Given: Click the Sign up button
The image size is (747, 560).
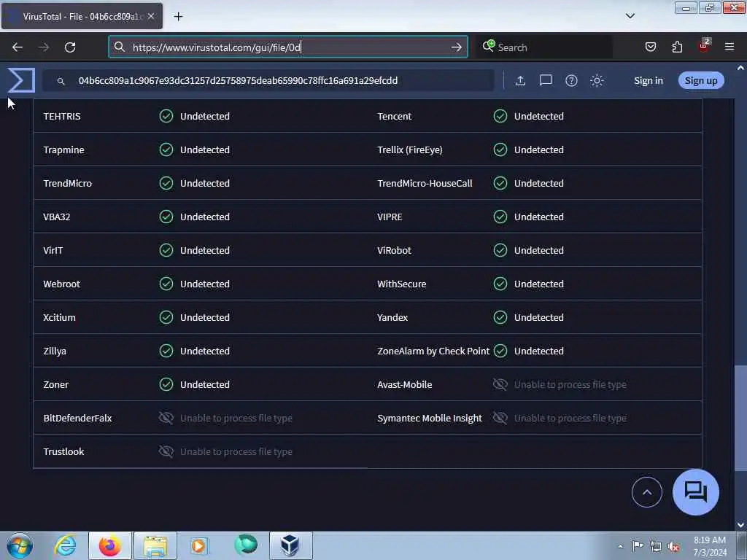Looking at the screenshot, I should click(x=701, y=80).
